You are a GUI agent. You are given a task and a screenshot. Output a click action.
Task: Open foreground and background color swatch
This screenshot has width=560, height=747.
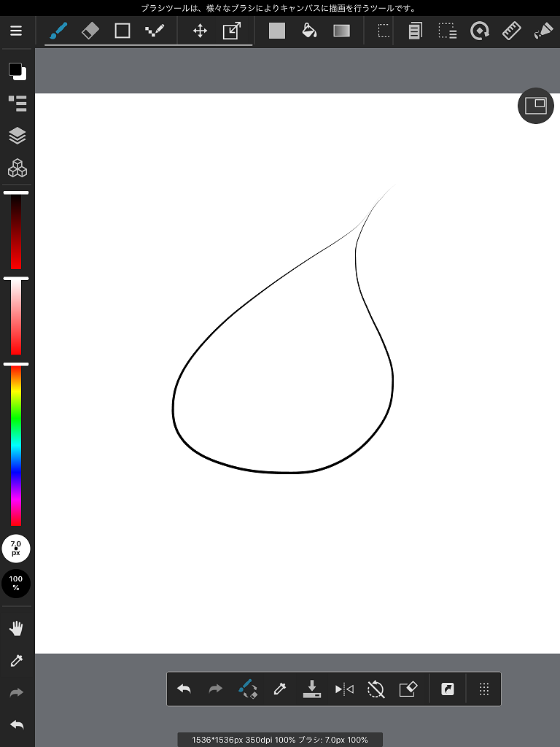click(17, 71)
